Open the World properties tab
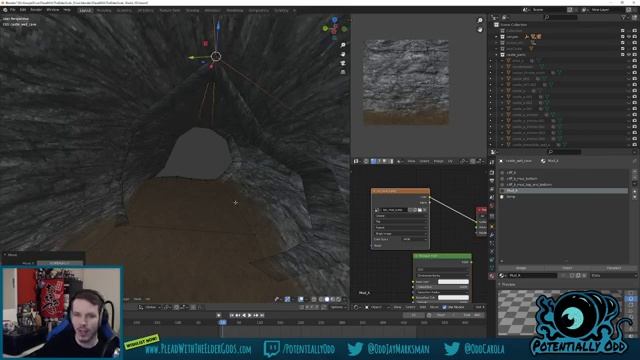Viewport: 640px width, 360px height. pyautogui.click(x=492, y=206)
